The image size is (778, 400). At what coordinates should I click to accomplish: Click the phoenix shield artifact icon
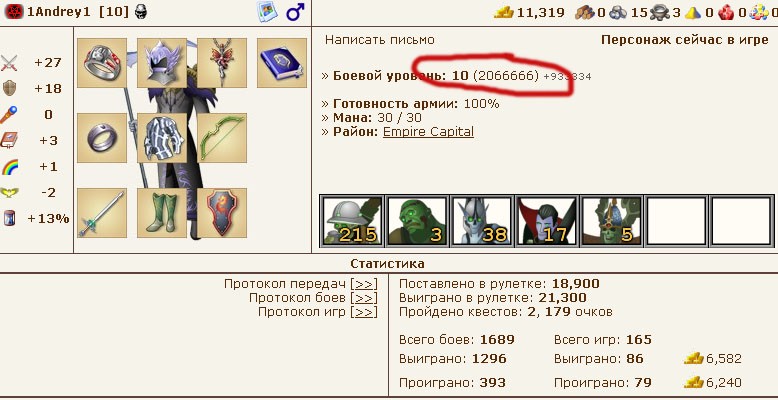click(222, 213)
